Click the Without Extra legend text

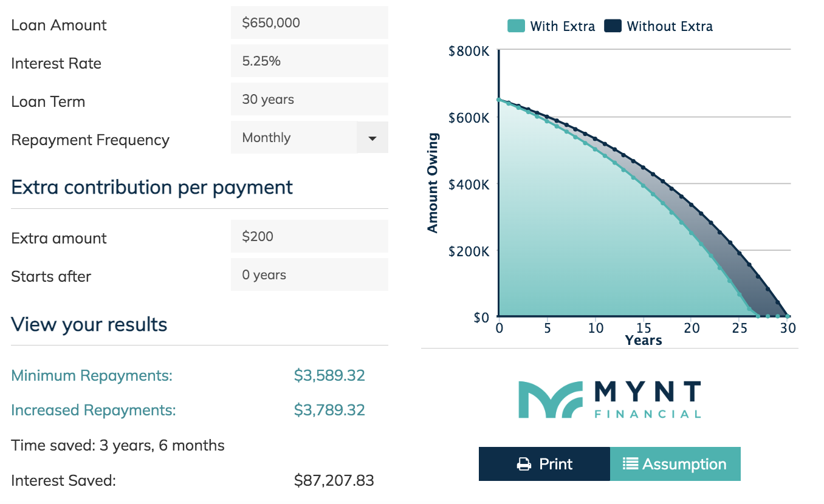coord(670,27)
